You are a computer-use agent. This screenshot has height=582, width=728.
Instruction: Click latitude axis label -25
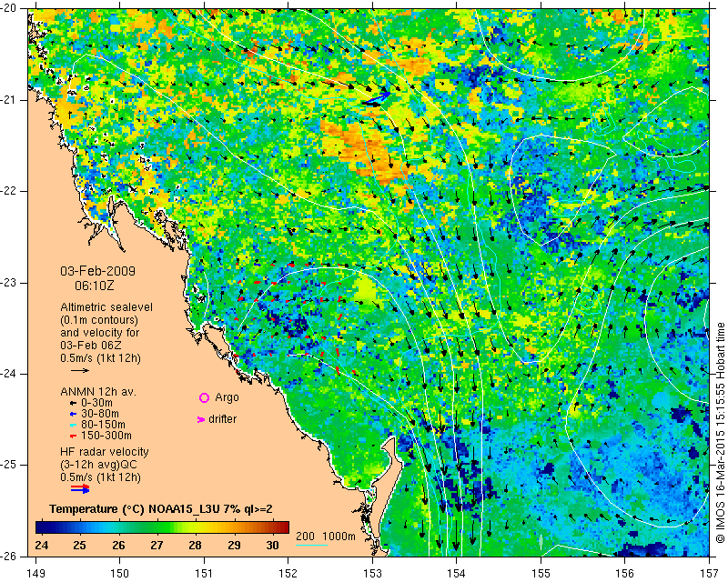pos(10,465)
